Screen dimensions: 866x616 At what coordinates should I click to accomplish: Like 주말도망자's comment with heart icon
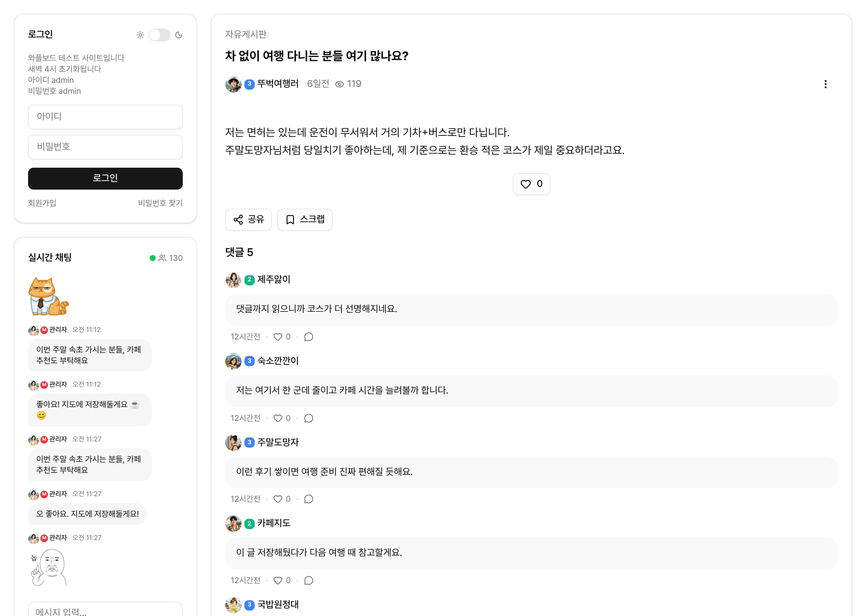tap(278, 499)
